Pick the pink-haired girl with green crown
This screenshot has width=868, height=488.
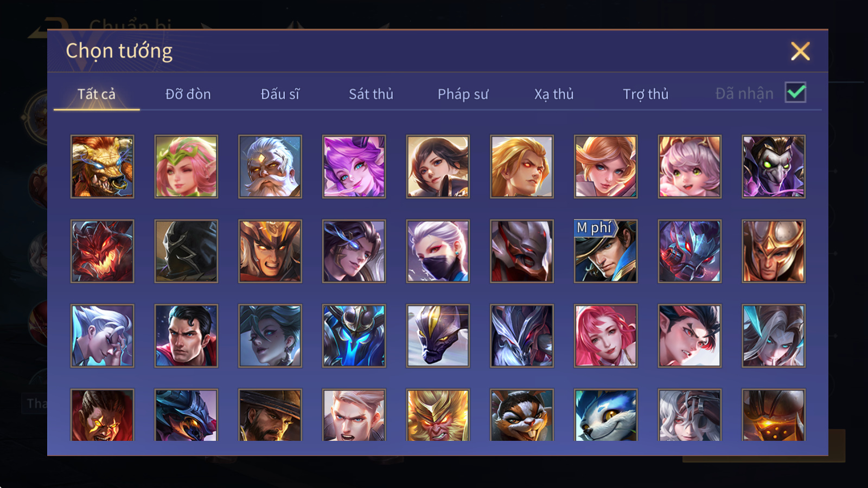tap(186, 166)
